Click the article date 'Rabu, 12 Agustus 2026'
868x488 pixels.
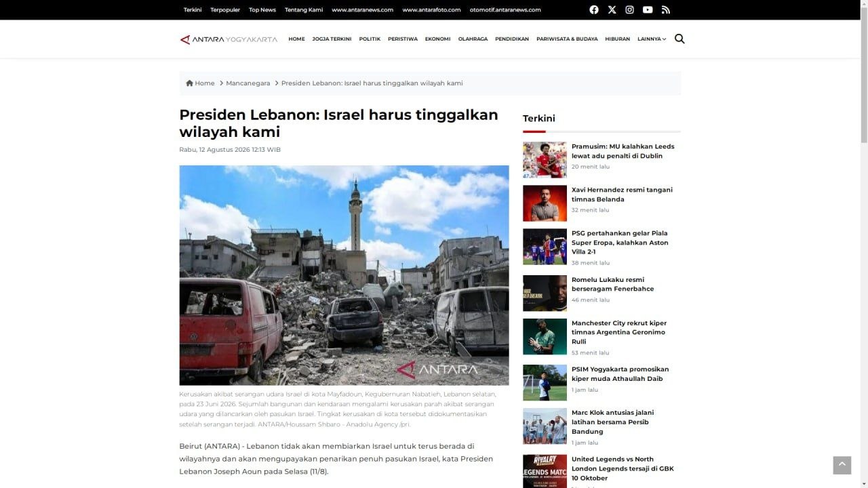tap(230, 150)
